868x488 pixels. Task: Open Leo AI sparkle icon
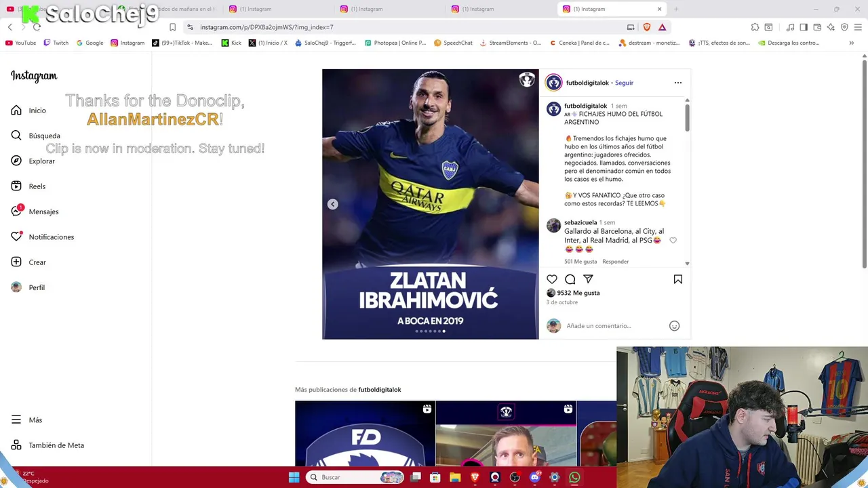pos(831,27)
